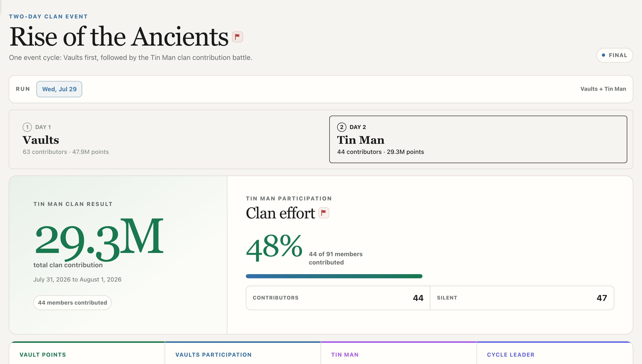Click the blue dot in the FINAL badge
Screen dimensions: 642x364
pos(603,55)
